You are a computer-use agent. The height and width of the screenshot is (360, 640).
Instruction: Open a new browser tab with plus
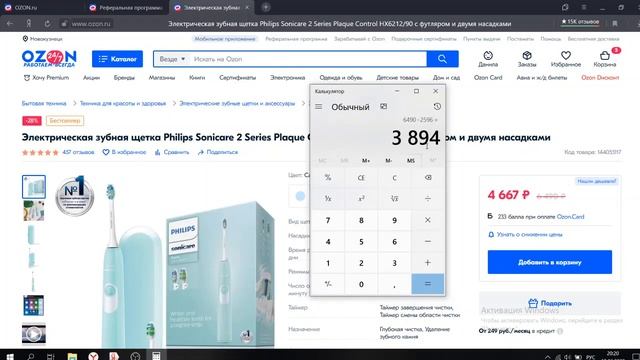pos(266,7)
